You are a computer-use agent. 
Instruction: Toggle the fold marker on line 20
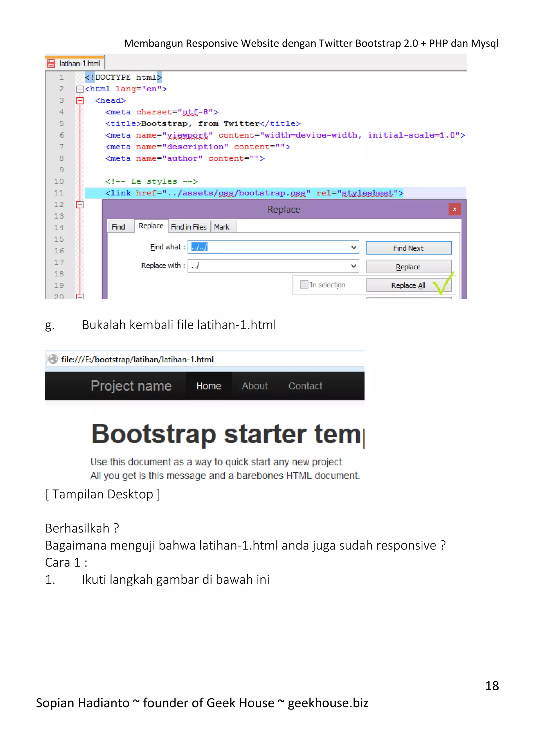pyautogui.click(x=80, y=296)
